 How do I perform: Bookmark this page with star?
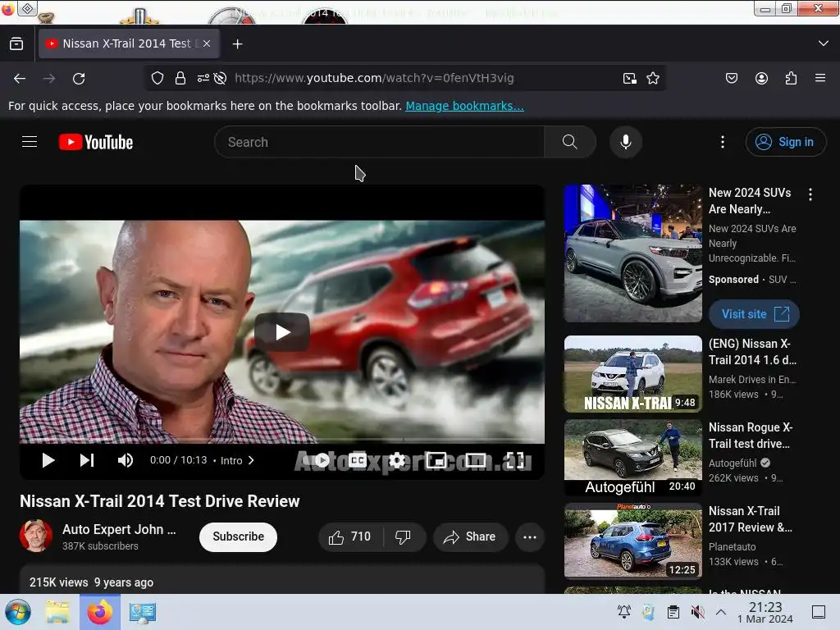click(x=652, y=78)
